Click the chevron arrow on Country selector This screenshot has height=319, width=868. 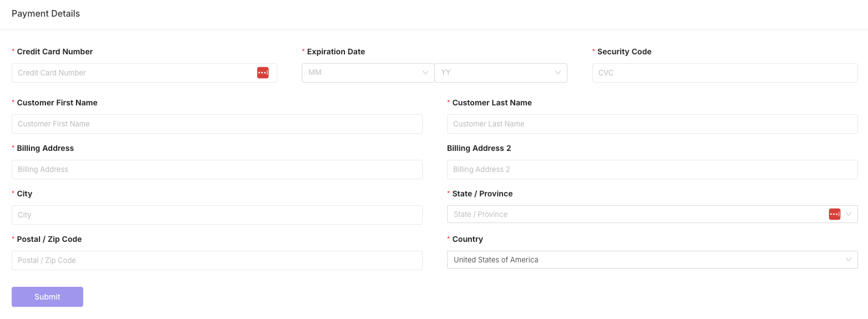(849, 260)
